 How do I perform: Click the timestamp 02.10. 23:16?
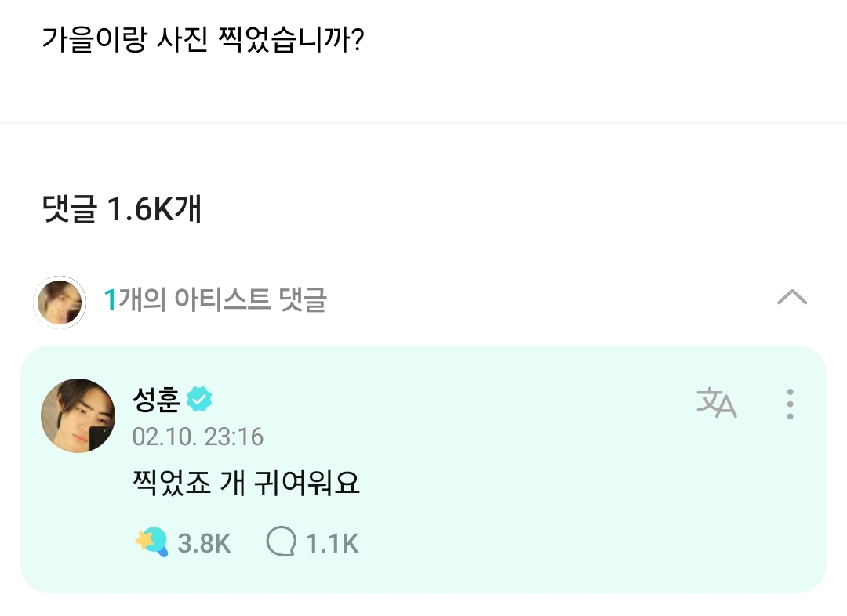click(198, 437)
